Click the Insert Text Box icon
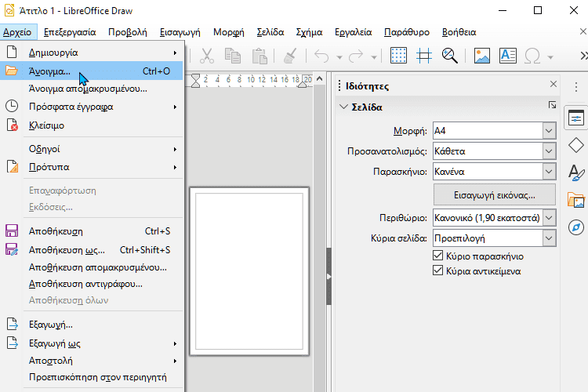588x392 pixels. (508, 56)
